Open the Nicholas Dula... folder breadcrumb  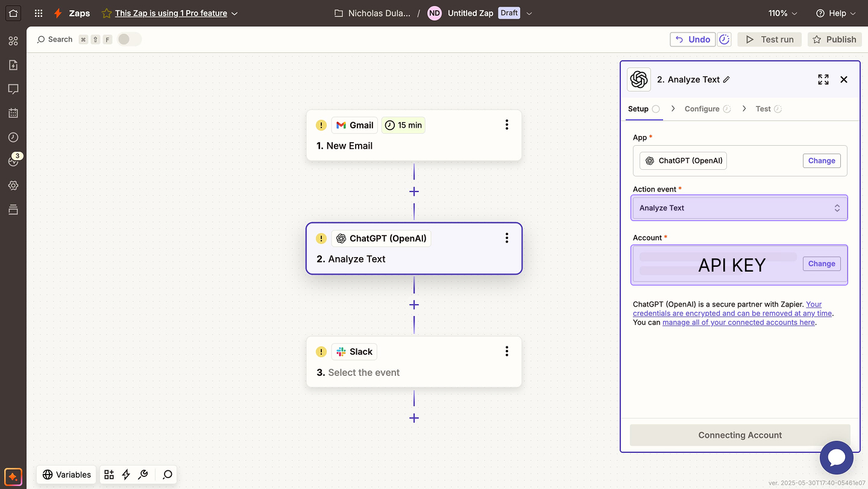(373, 13)
